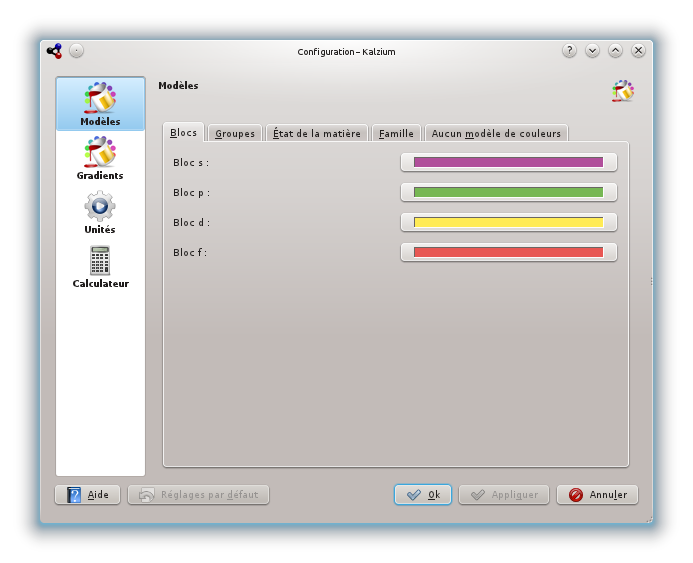Screen dimensions: 693x563
Task: Click the Modèles icon in page header
Action: tap(623, 91)
